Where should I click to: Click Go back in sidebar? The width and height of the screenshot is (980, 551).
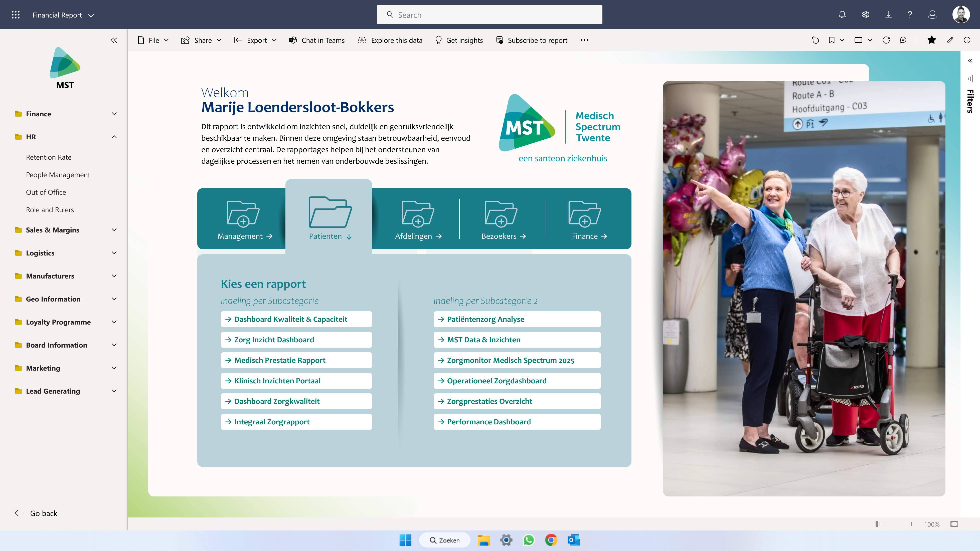(36, 513)
